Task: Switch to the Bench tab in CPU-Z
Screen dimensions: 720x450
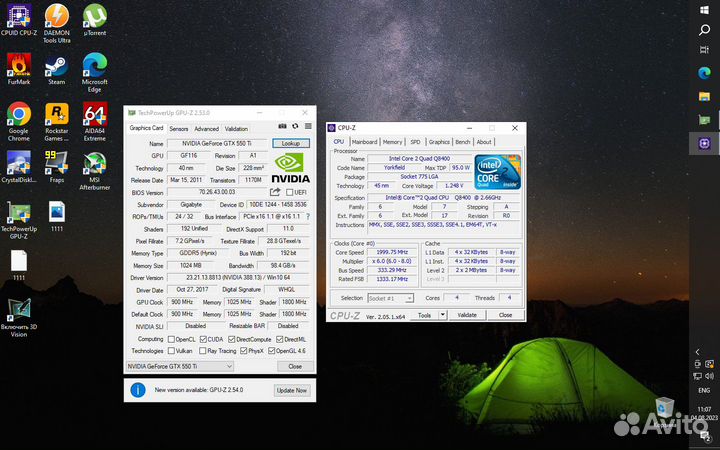Action: pos(462,142)
